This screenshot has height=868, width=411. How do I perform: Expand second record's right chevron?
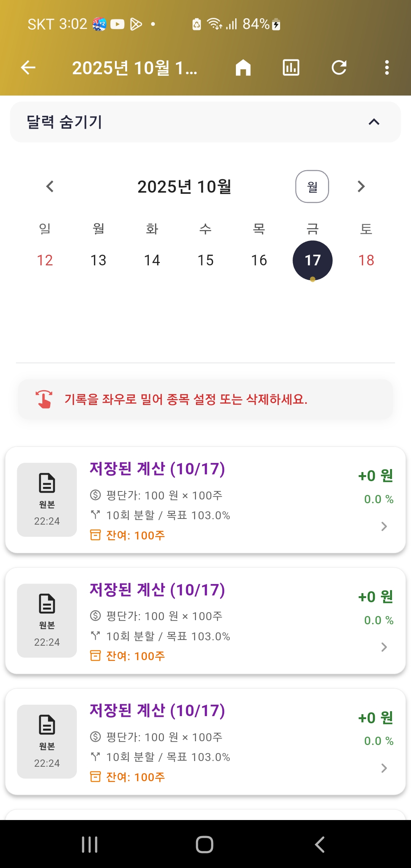[x=384, y=647]
